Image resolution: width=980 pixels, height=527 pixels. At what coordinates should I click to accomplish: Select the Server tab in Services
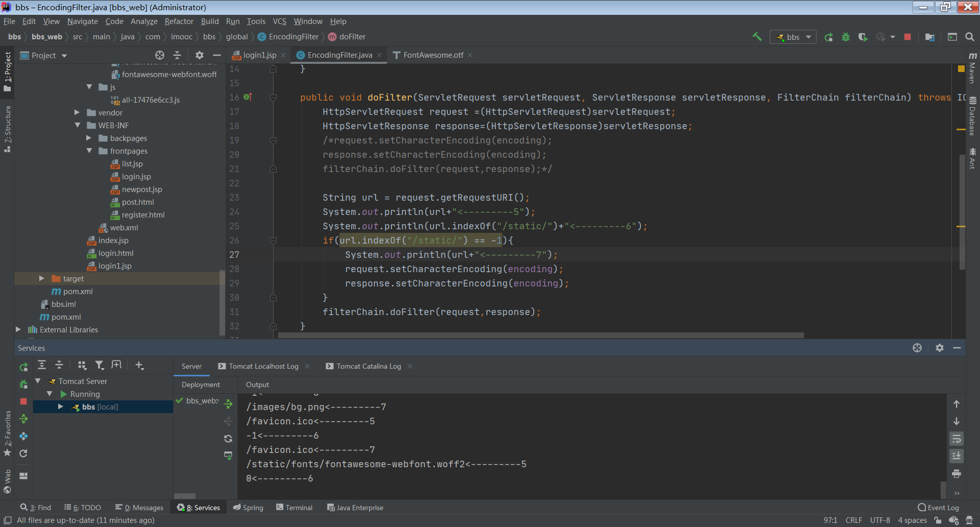point(191,366)
